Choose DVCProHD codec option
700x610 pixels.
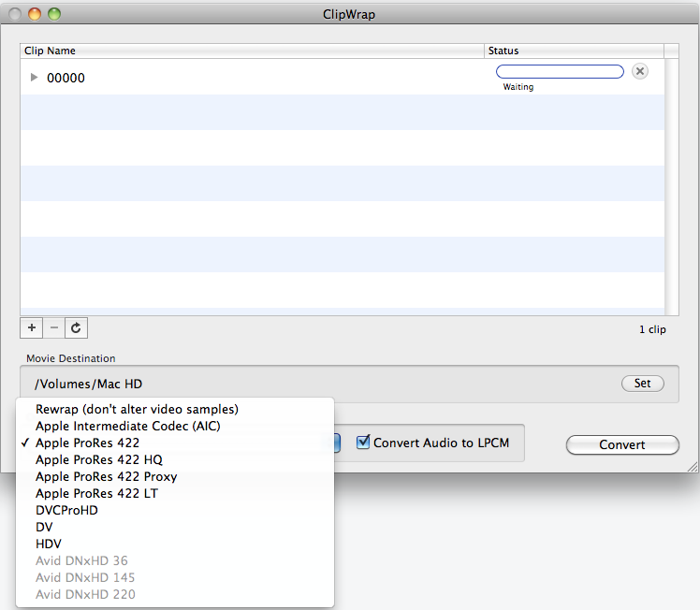tap(175, 510)
